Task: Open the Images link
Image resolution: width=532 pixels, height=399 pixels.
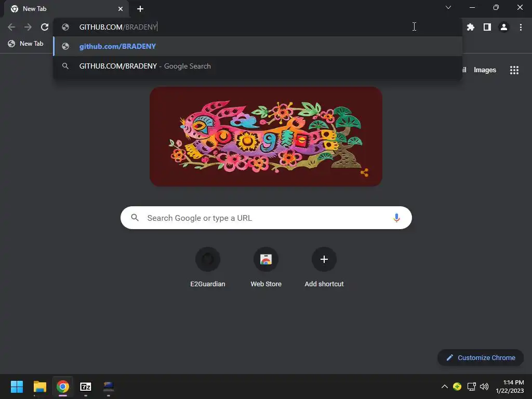Action: pos(485,70)
